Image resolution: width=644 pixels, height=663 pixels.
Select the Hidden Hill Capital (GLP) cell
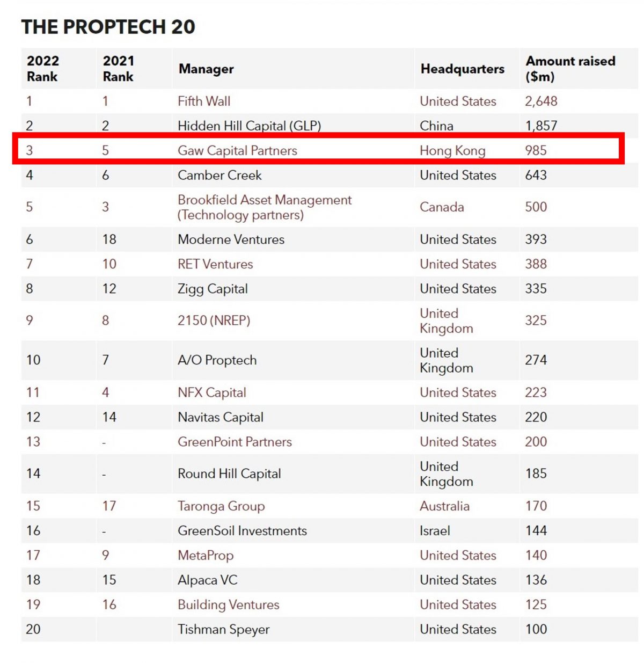point(250,126)
